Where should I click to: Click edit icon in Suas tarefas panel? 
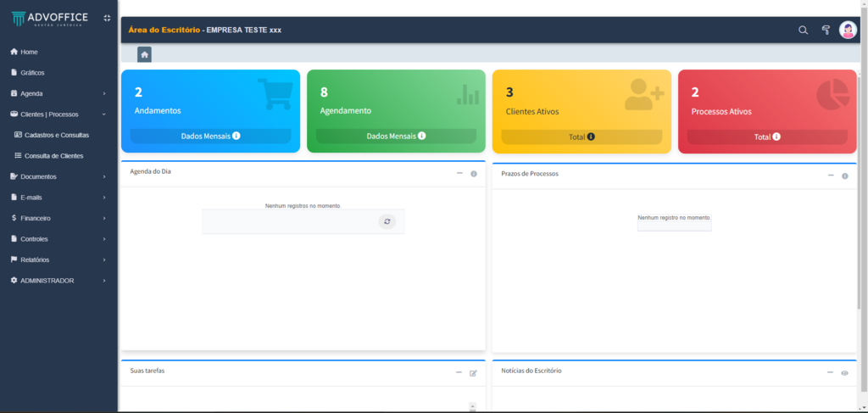[473, 373]
